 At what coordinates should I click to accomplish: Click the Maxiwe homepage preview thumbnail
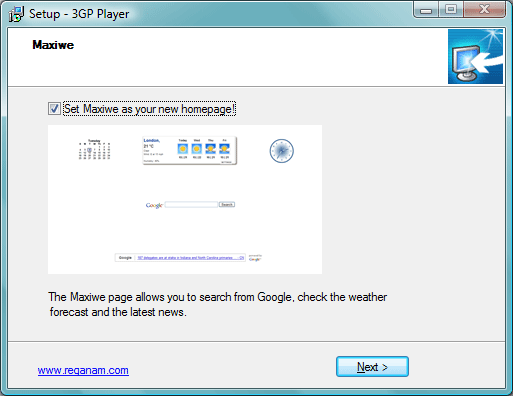[x=185, y=199]
